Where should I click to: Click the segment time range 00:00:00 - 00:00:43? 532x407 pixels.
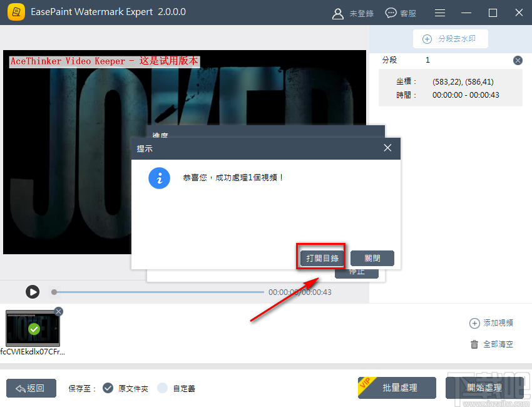(x=466, y=95)
